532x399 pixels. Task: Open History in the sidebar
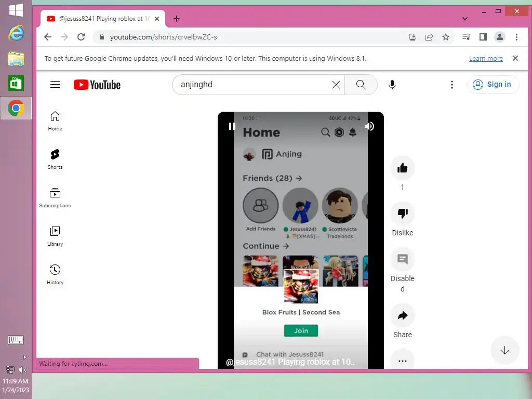(x=55, y=275)
